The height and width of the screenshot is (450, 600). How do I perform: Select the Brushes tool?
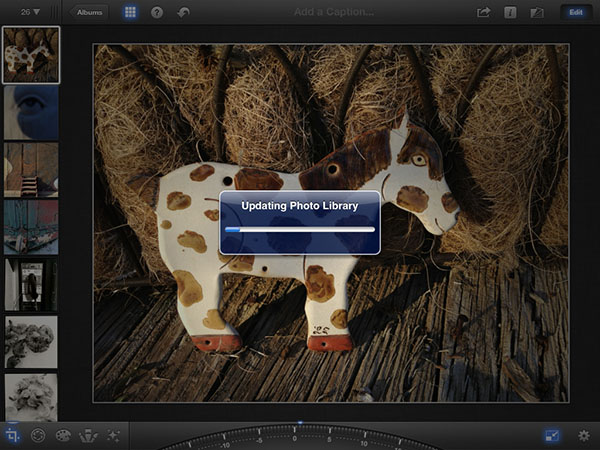tap(88, 435)
